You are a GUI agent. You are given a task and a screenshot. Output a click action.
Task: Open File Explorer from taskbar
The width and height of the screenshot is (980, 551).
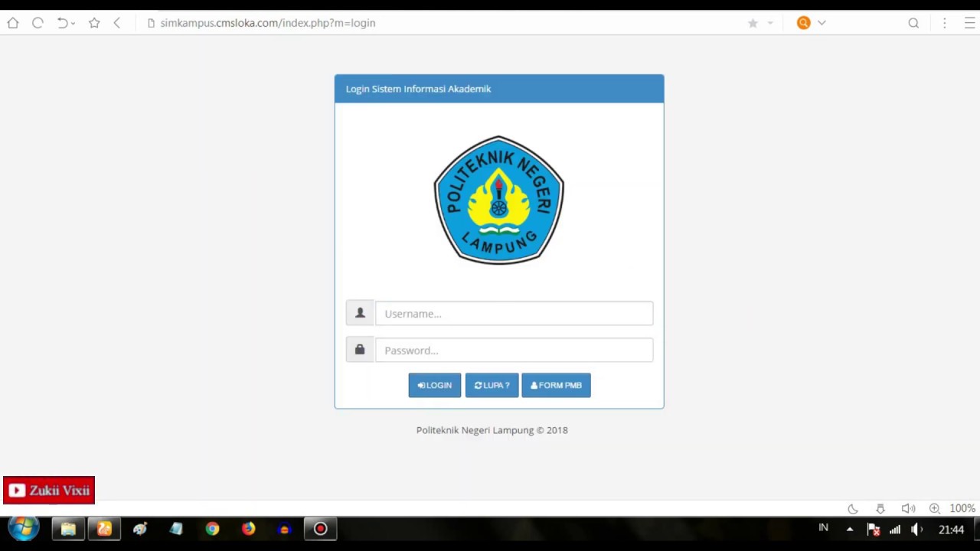(68, 529)
